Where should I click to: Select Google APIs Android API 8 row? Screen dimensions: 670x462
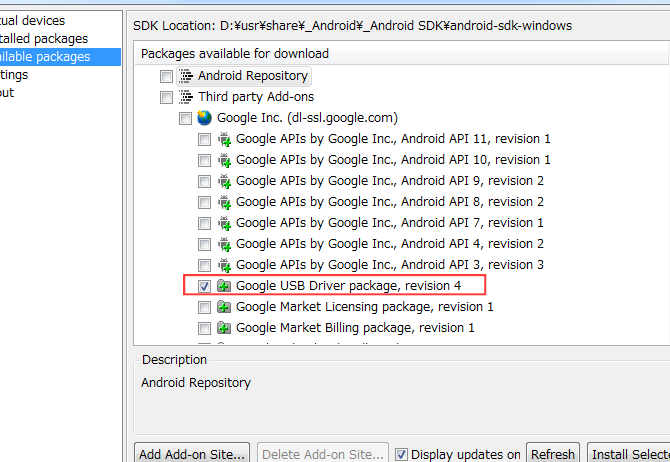389,202
